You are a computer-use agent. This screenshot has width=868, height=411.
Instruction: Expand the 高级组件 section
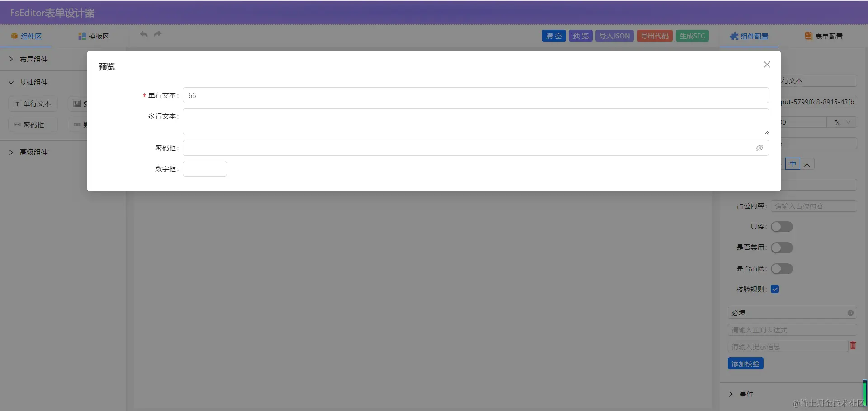tap(43, 152)
